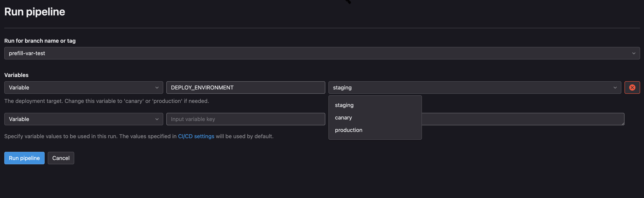Remove the DEPLOY_ENVIRONMENT variable row
The height and width of the screenshot is (198, 644).
(x=632, y=88)
